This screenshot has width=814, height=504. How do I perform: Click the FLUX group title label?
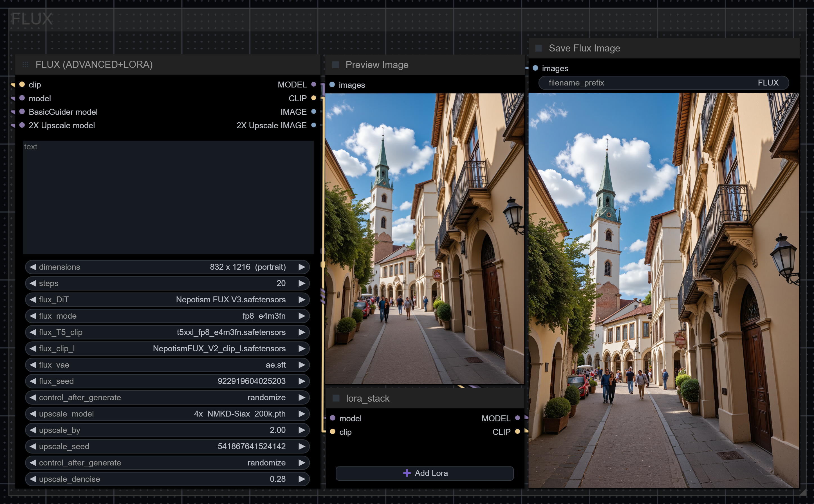pos(32,19)
